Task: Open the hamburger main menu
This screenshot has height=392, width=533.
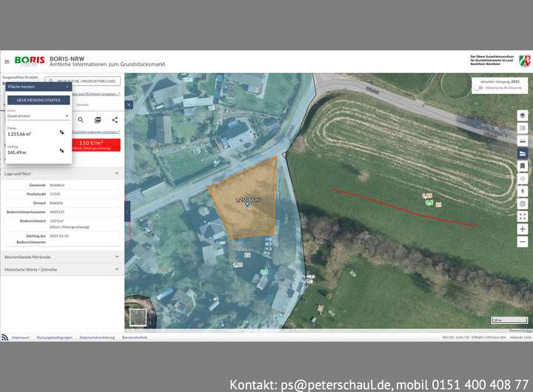Action: (7, 61)
